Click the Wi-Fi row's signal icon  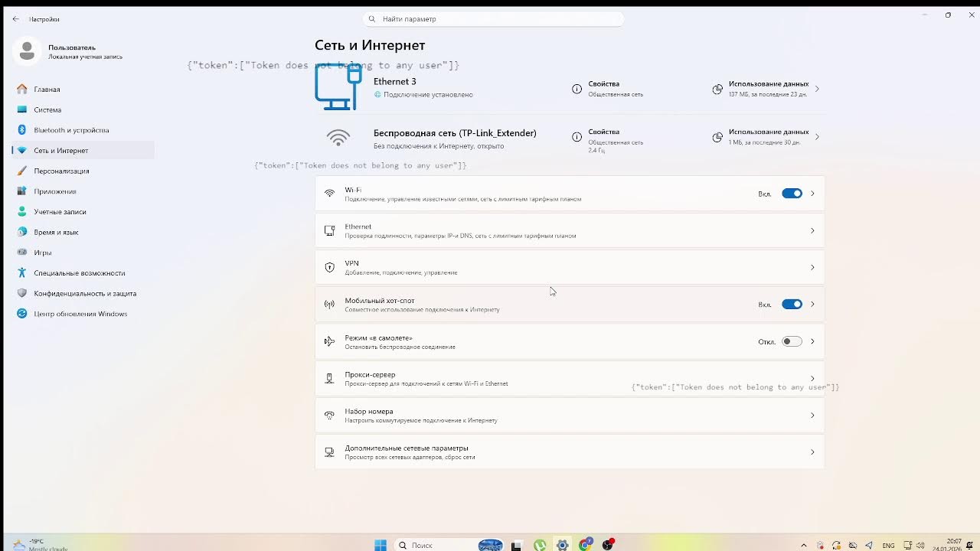click(x=329, y=194)
